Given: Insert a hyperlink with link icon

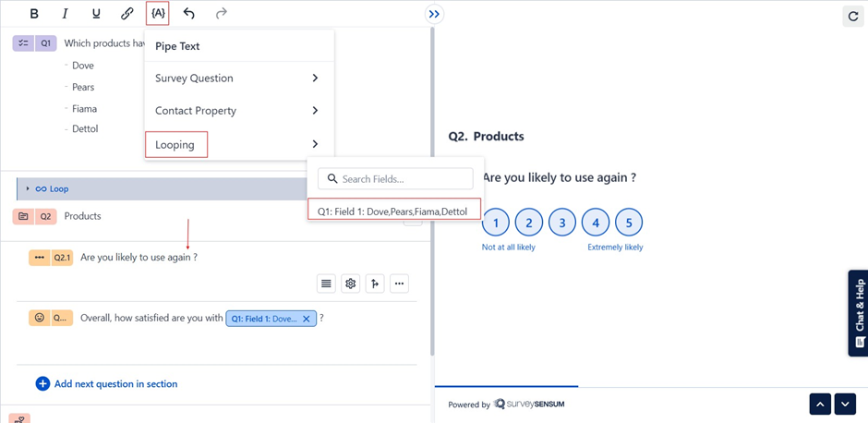Looking at the screenshot, I should (x=127, y=14).
